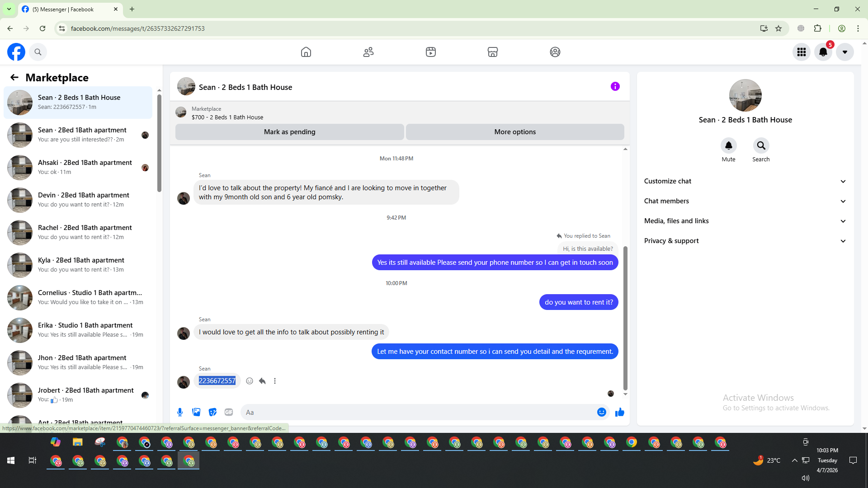
Task: Open Rachel 2Bed 1Bath apartment conversation
Action: tap(79, 233)
